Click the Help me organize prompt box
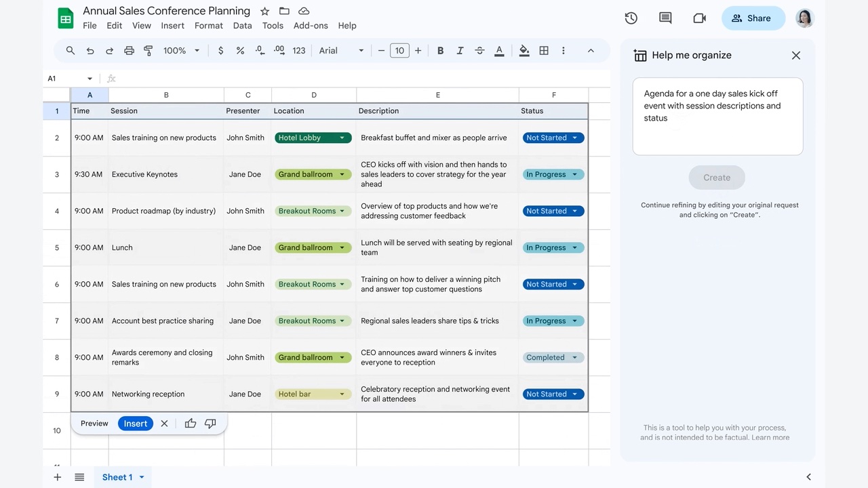868x488 pixels. click(x=717, y=116)
